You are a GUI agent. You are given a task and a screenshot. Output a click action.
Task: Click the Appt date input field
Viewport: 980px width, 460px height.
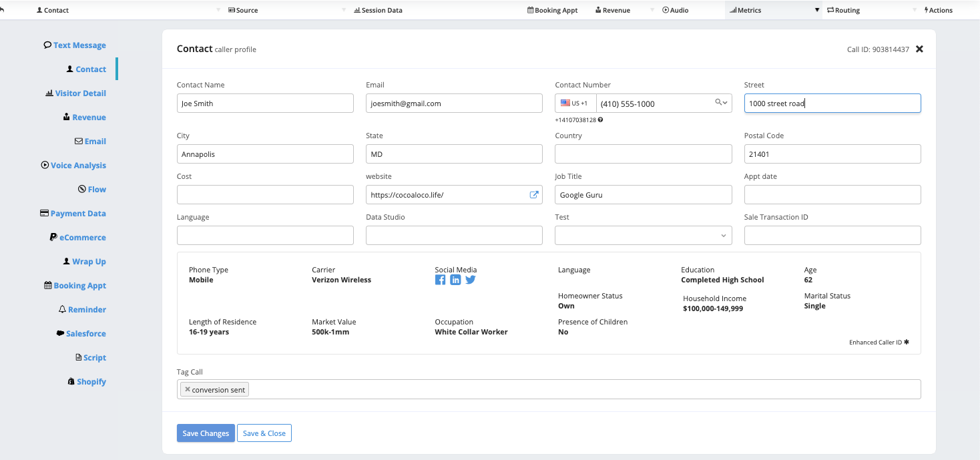coord(832,195)
